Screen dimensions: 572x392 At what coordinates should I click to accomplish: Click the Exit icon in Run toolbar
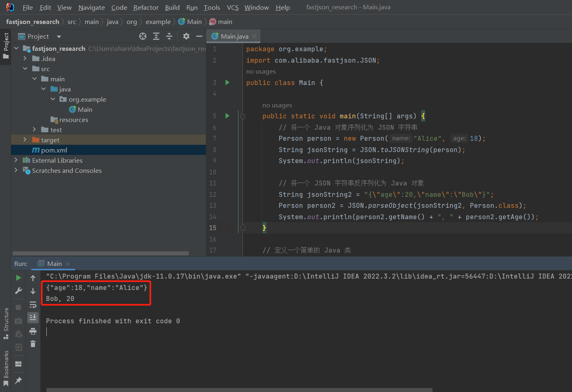(18, 347)
